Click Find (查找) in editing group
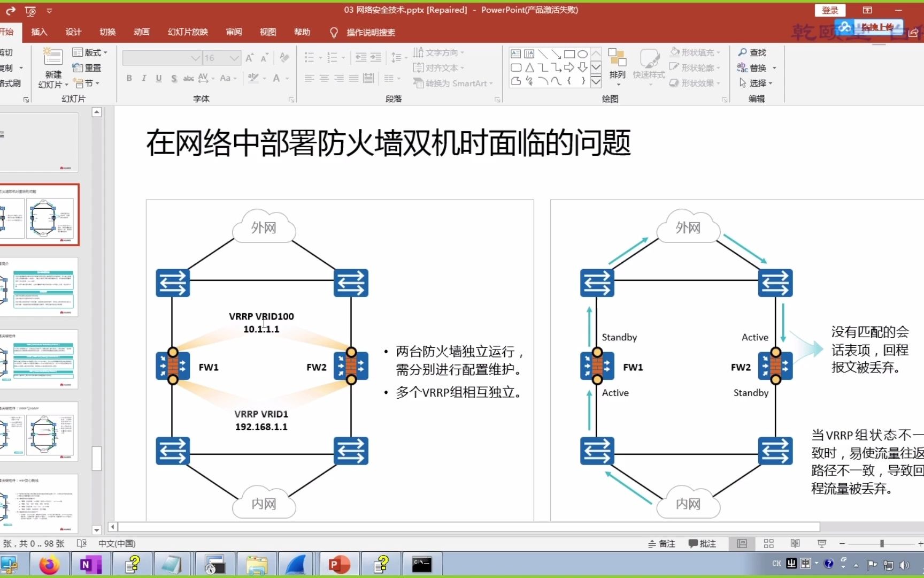Viewport: 924px width, 578px height. tap(752, 52)
